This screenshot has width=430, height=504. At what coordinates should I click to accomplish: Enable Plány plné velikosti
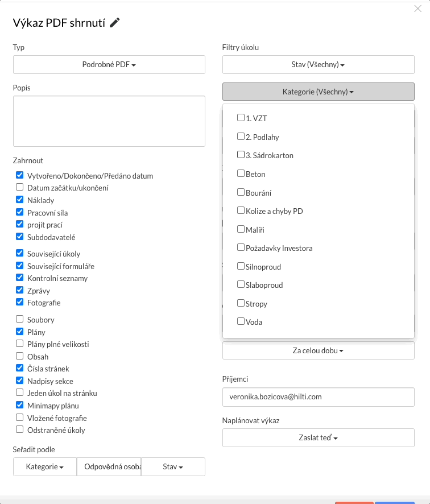19,343
